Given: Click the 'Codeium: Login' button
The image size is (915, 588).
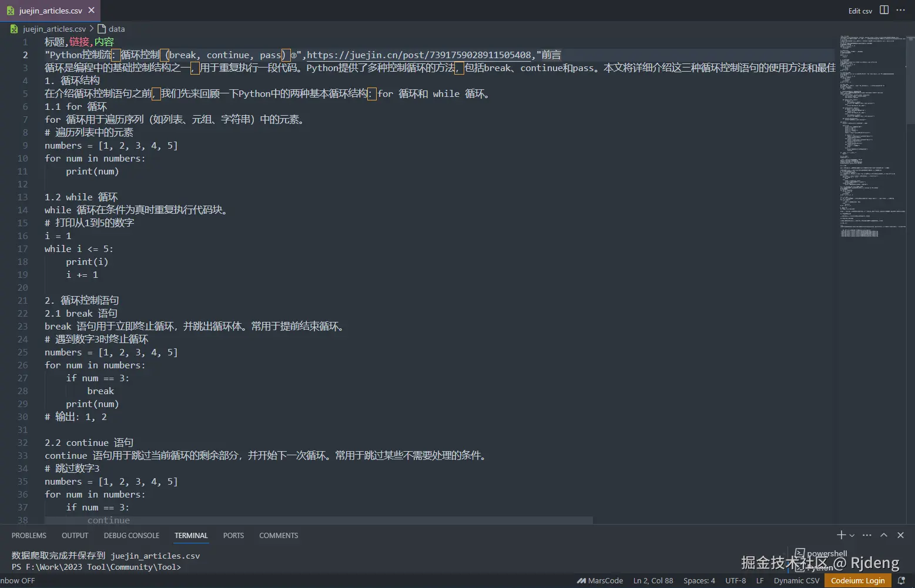Looking at the screenshot, I should (858, 580).
